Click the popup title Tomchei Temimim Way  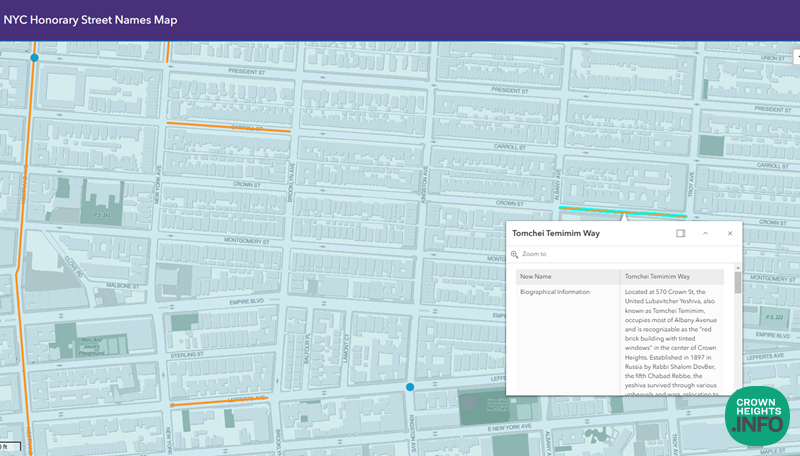(555, 233)
